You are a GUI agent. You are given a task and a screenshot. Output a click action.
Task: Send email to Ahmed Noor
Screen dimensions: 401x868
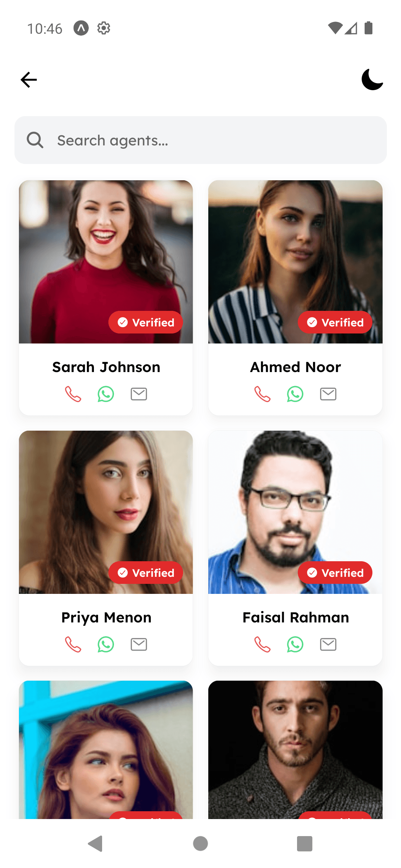click(x=328, y=394)
